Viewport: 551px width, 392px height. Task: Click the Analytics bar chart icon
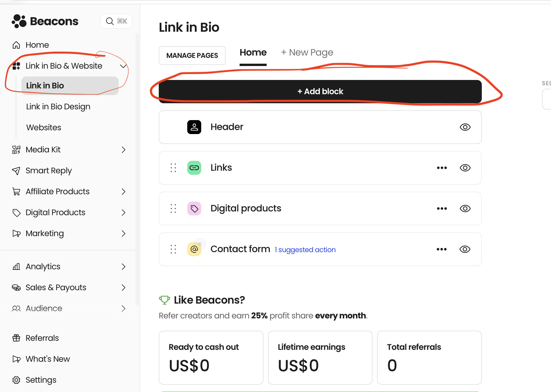16,267
